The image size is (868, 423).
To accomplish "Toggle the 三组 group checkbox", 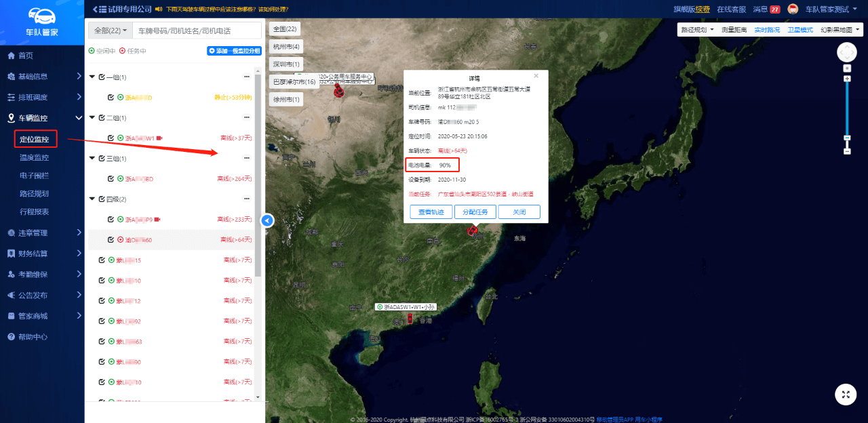I will [102, 159].
